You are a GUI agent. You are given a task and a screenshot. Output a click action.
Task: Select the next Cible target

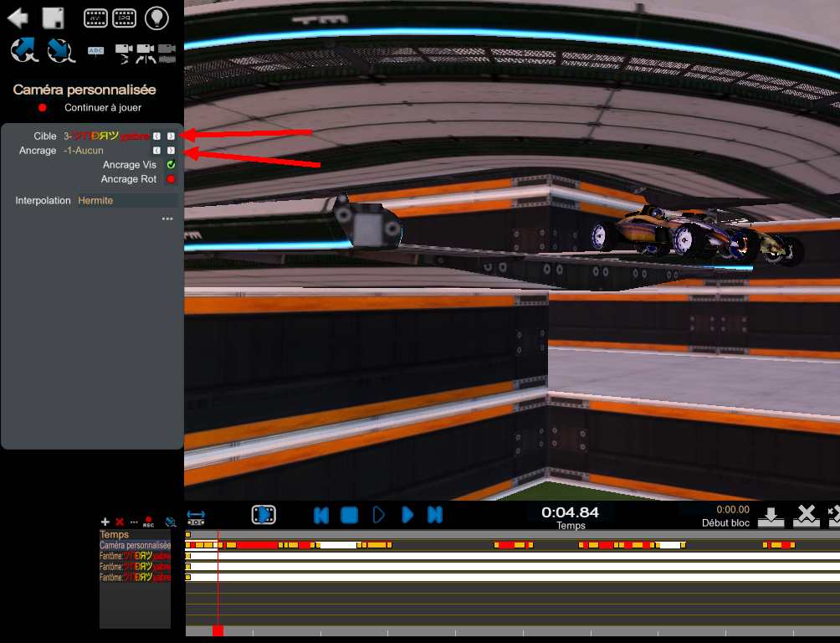[171, 136]
